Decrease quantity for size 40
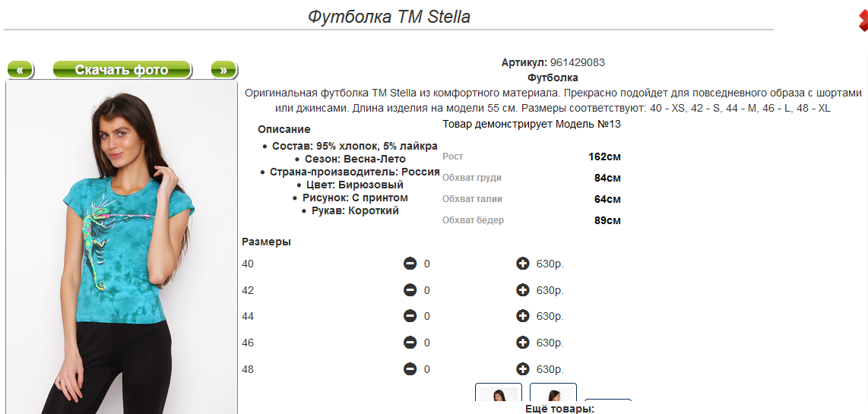868x414 pixels. pyautogui.click(x=410, y=264)
